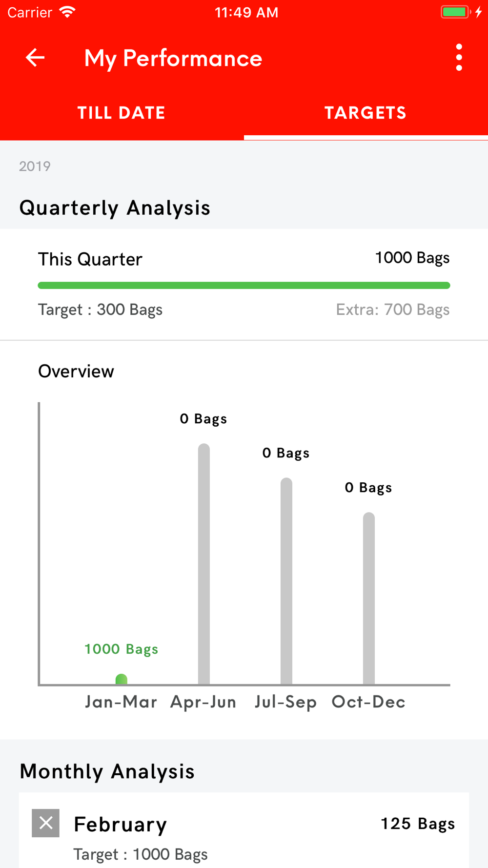Tap the green quarter progress bar

[x=244, y=285]
